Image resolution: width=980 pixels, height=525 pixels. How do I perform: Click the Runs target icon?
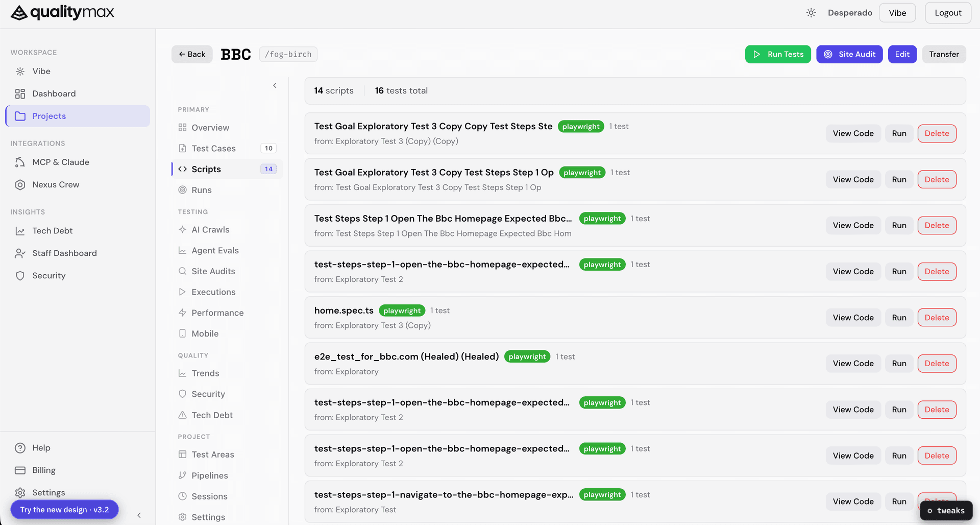click(x=182, y=190)
